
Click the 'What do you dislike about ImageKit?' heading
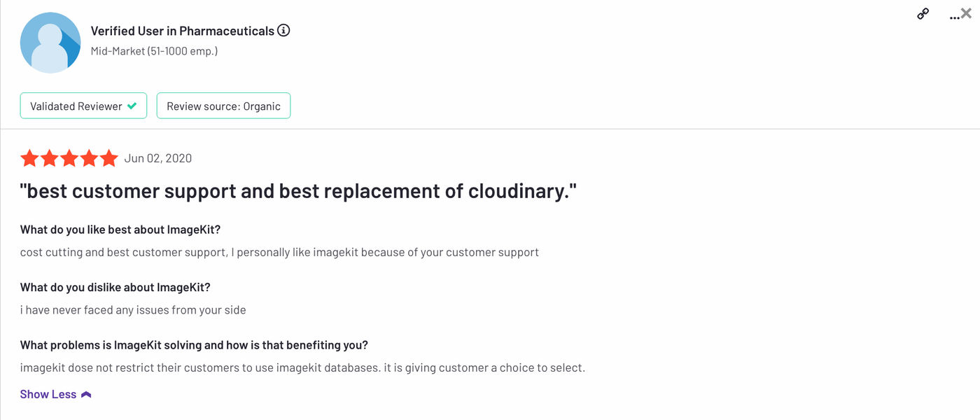(115, 287)
